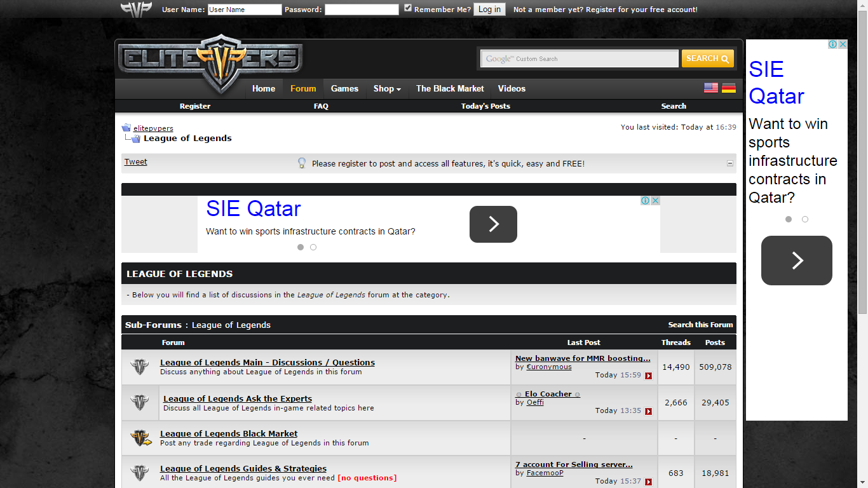The height and width of the screenshot is (488, 868).
Task: Click Search in the sub navigation bar
Action: [x=674, y=106]
